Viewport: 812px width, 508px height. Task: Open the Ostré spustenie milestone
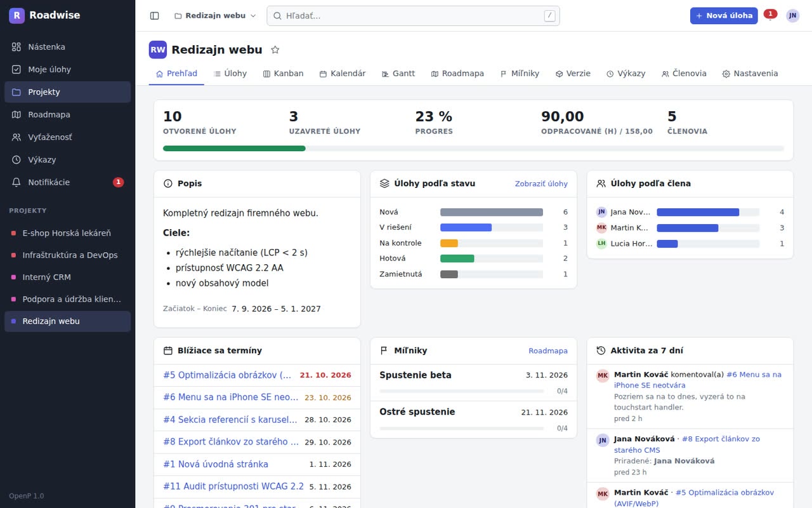click(417, 412)
